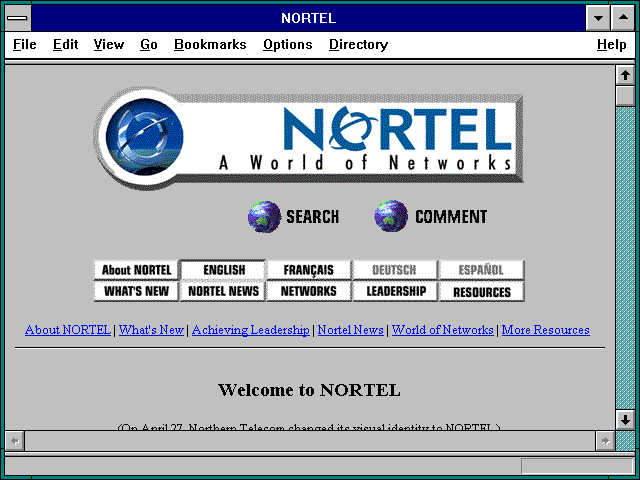
Task: Click the vertical scrollbar thumb
Action: coord(625,96)
